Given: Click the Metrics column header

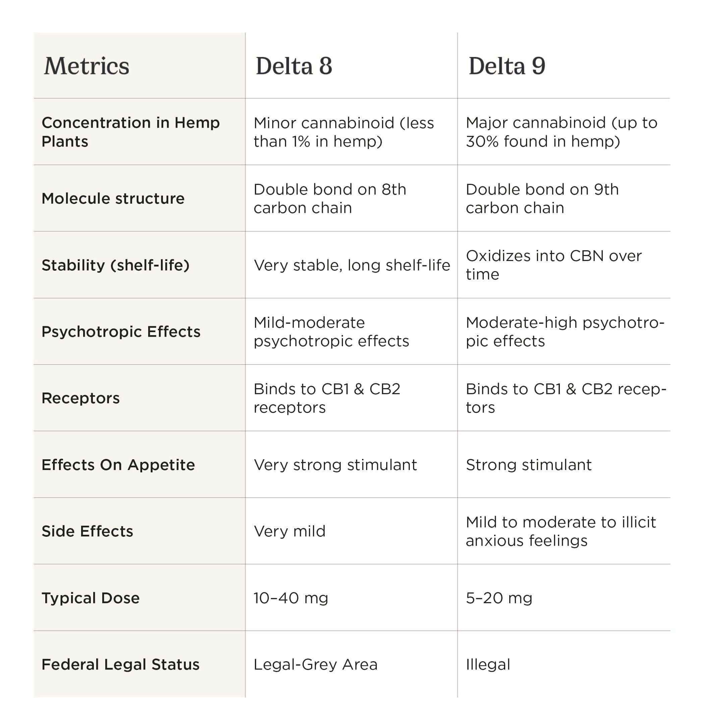Looking at the screenshot, I should click(86, 66).
